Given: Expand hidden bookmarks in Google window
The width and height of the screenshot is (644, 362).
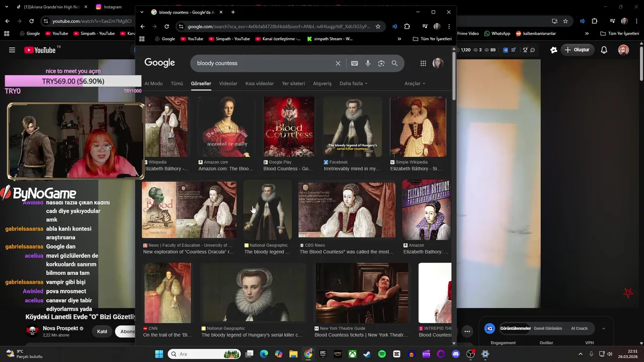Looking at the screenshot, I should (399, 39).
